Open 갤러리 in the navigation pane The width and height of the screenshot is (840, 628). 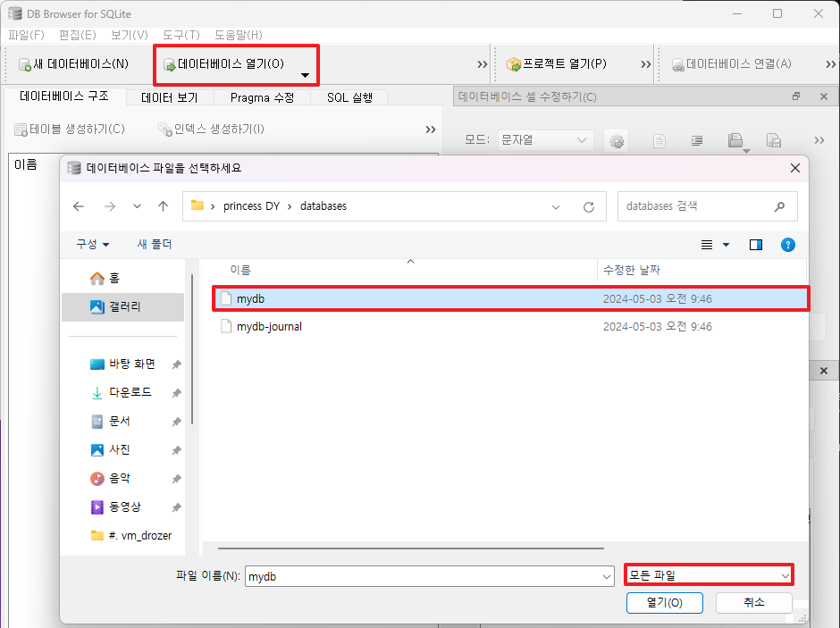point(122,306)
